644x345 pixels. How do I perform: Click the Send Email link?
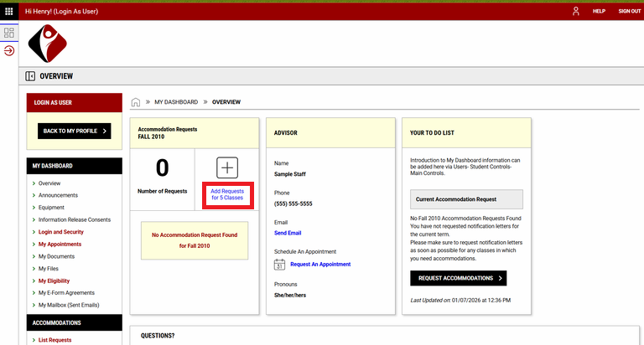tap(288, 233)
